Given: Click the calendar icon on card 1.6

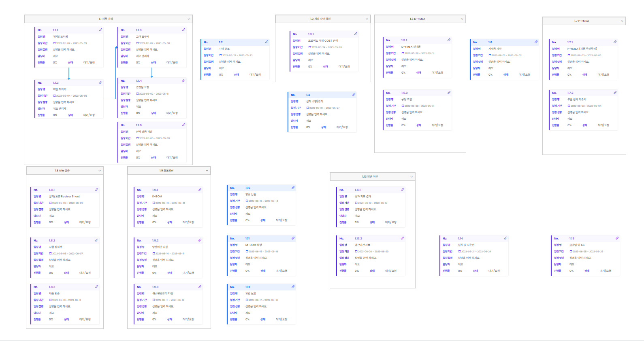Looking at the screenshot, I should [x=490, y=55].
